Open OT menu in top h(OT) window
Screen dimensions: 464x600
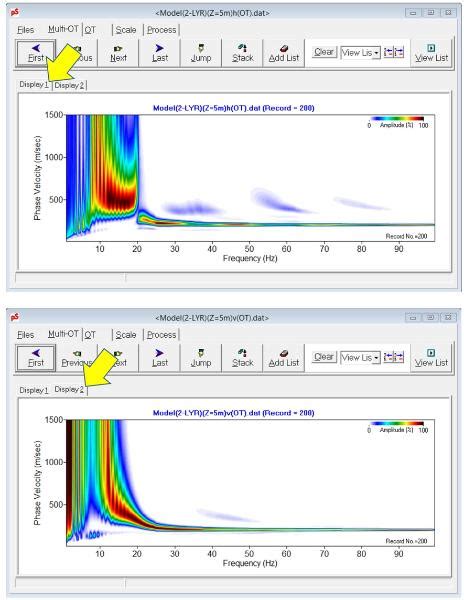(90, 30)
